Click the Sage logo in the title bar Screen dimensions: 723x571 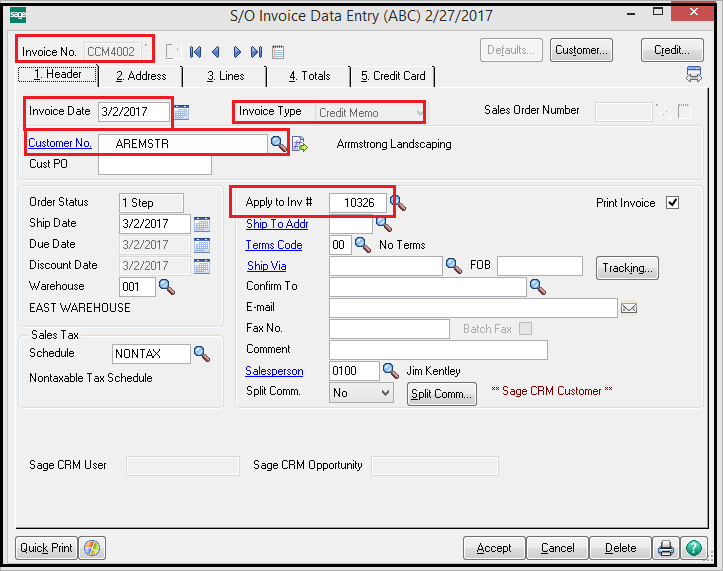coord(18,15)
